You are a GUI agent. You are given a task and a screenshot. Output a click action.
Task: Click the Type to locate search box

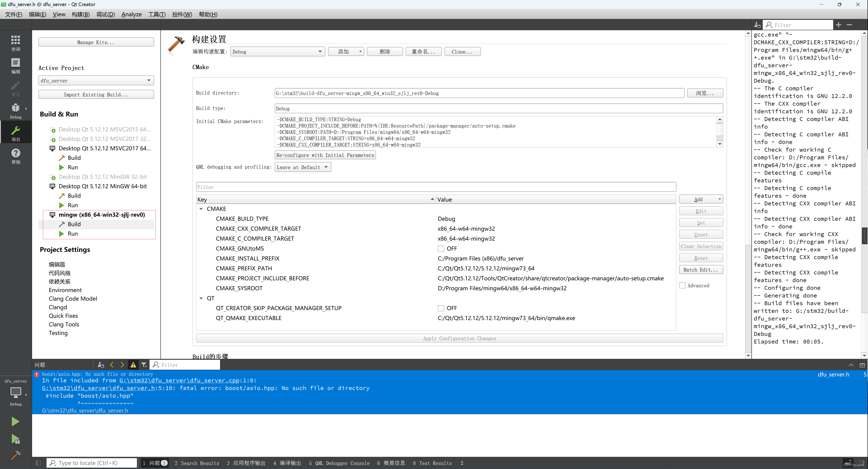tap(92, 463)
